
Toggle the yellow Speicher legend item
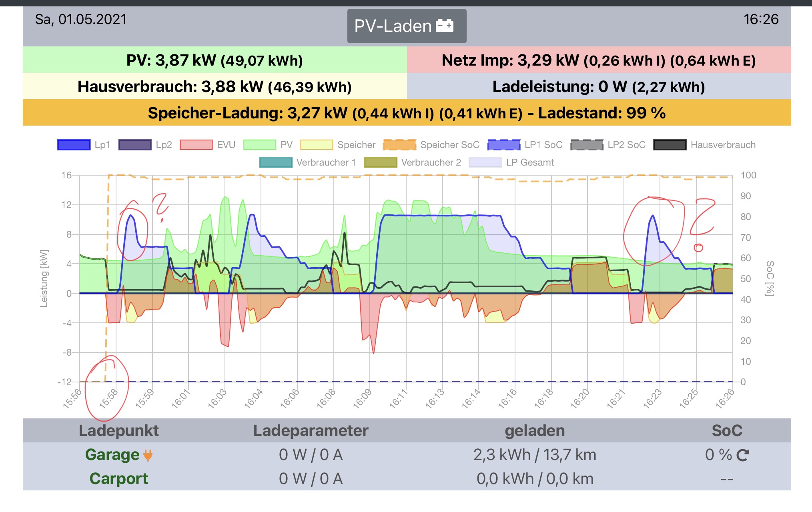click(x=316, y=145)
